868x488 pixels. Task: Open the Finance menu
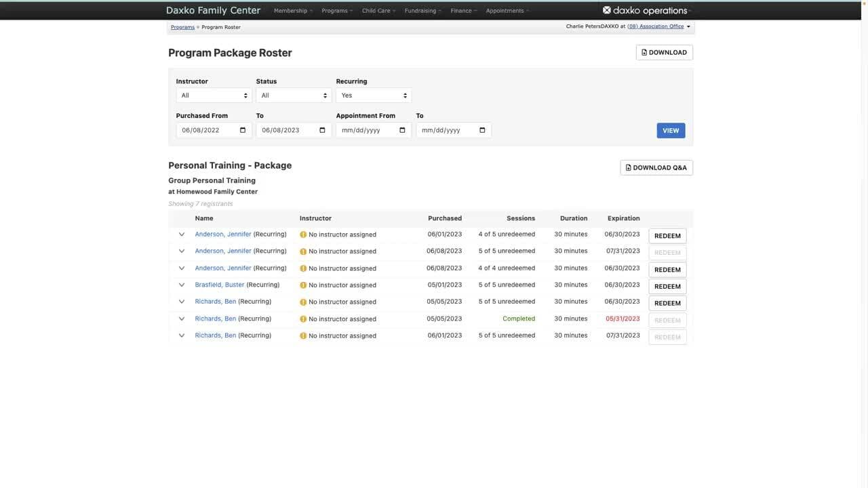(464, 11)
